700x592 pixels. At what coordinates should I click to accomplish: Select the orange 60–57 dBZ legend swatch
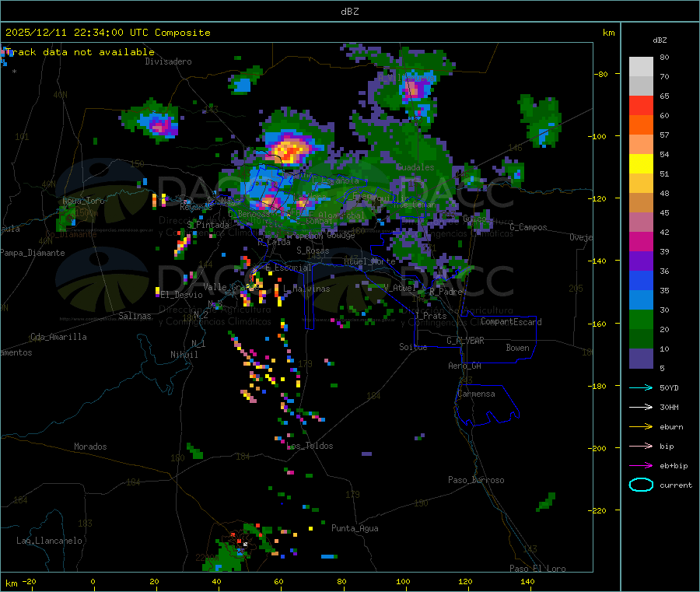coord(641,125)
